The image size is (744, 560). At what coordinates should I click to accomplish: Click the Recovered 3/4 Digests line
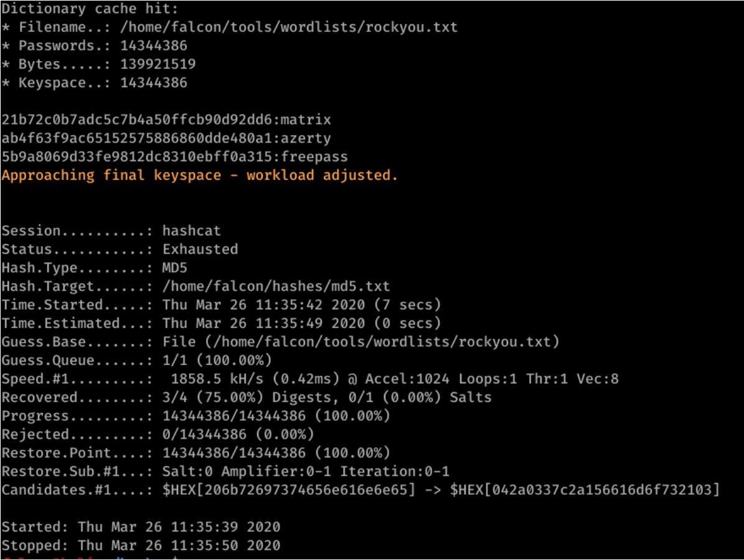tap(246, 397)
